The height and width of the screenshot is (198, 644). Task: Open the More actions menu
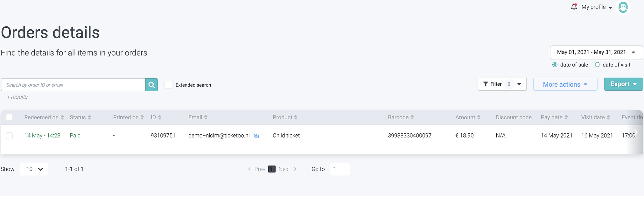[x=565, y=84]
